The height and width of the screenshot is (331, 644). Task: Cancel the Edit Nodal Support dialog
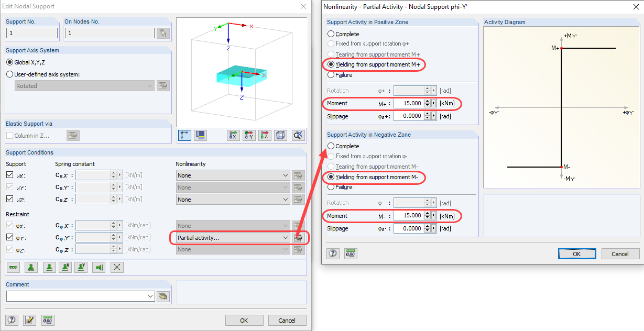tap(287, 320)
